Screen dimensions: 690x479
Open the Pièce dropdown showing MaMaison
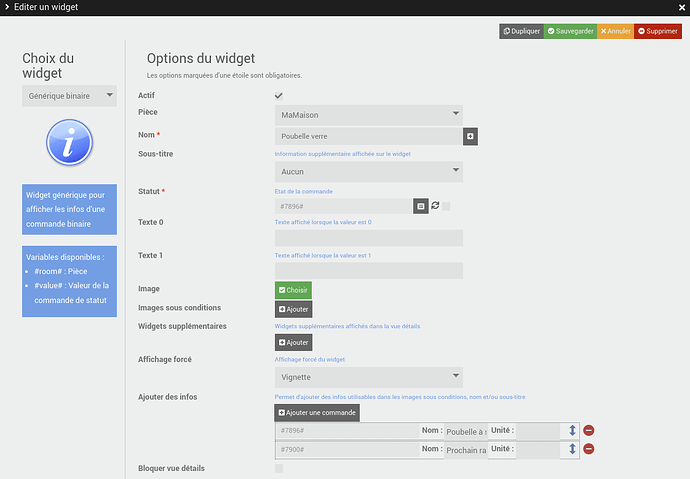(368, 115)
